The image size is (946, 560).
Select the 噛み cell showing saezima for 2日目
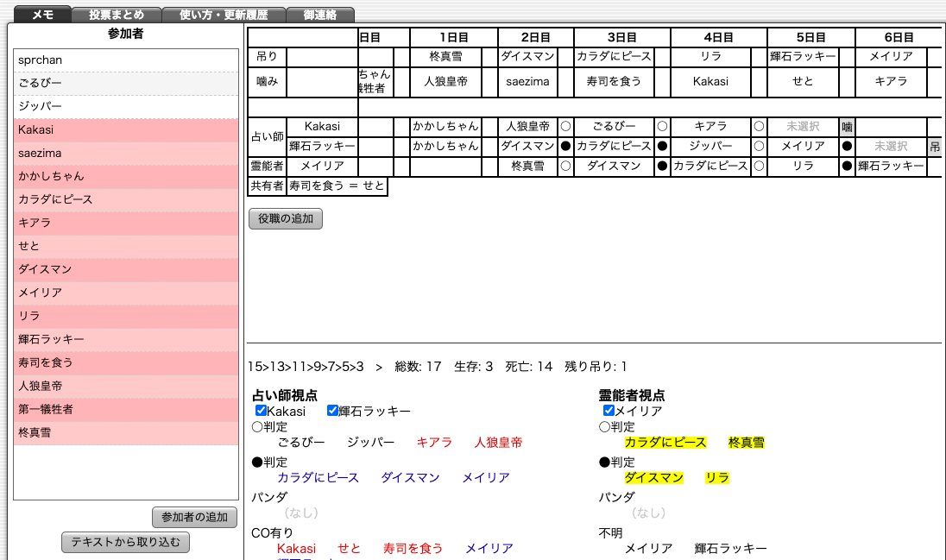click(527, 81)
